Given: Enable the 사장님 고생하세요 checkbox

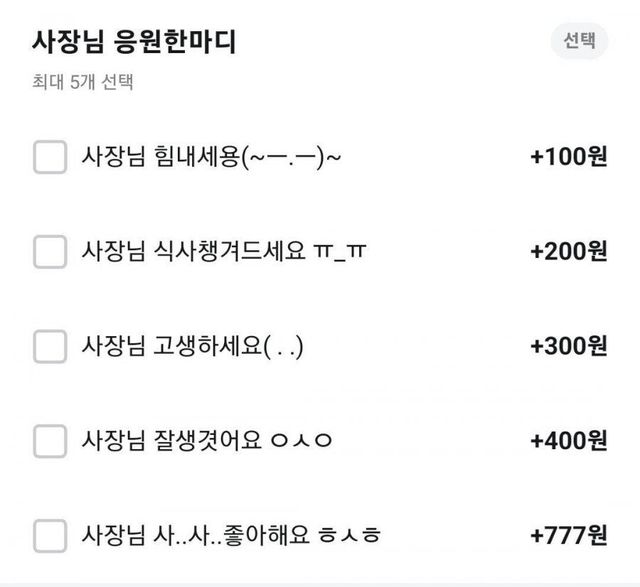Looking at the screenshot, I should [x=50, y=346].
